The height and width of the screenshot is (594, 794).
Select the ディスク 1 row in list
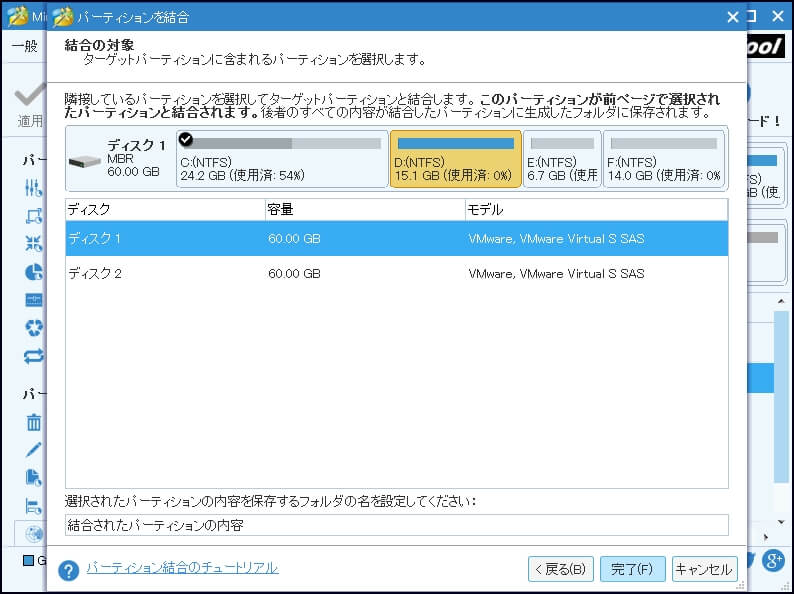tap(396, 239)
